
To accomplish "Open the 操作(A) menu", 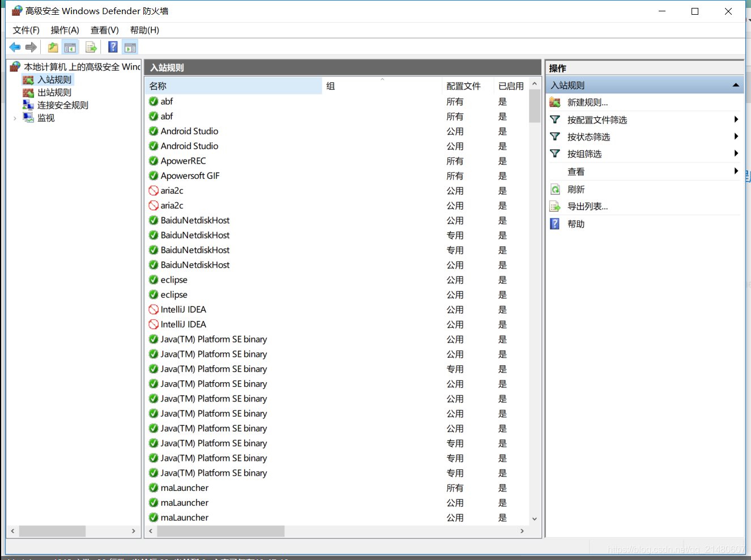I will 65,30.
